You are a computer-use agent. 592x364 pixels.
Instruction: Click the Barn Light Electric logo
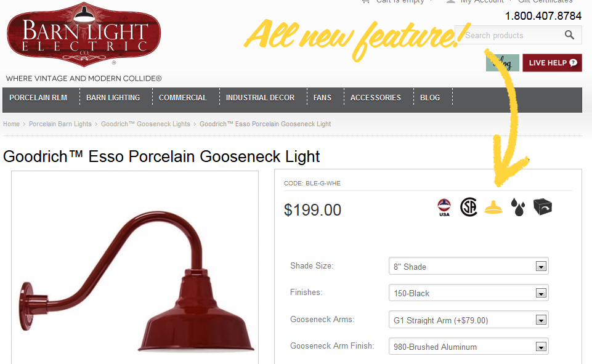click(x=84, y=34)
